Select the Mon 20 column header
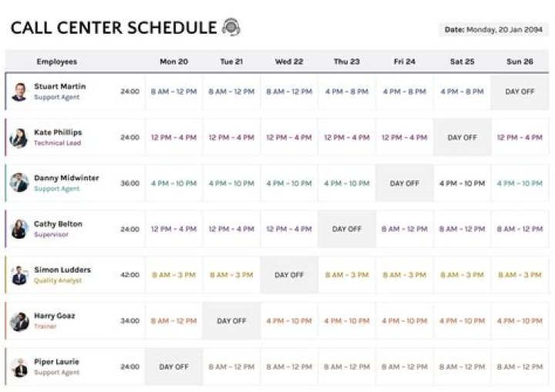 (x=173, y=62)
